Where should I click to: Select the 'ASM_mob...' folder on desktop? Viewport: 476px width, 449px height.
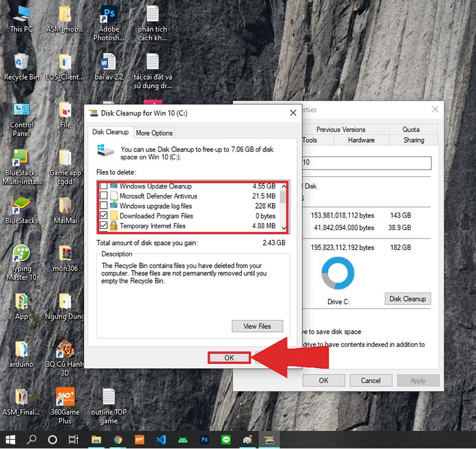(x=65, y=19)
